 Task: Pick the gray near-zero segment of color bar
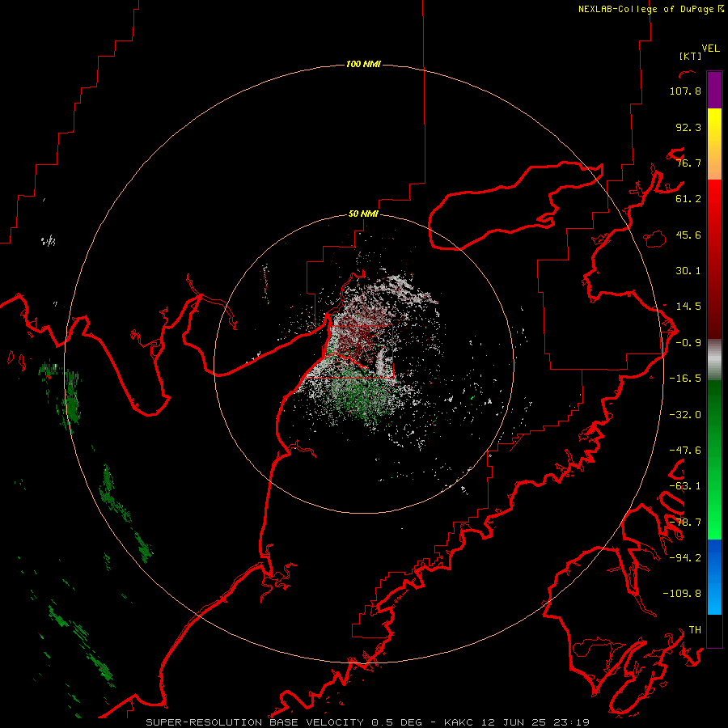714,359
